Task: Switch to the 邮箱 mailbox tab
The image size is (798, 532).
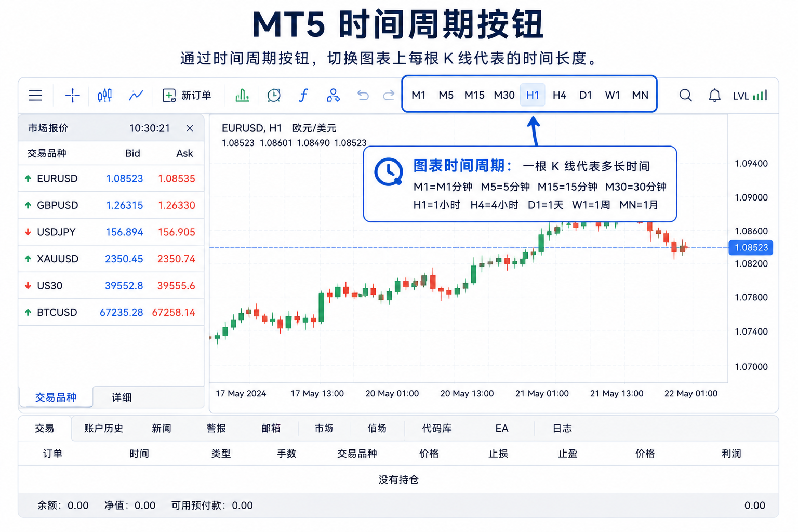Action: tap(271, 429)
